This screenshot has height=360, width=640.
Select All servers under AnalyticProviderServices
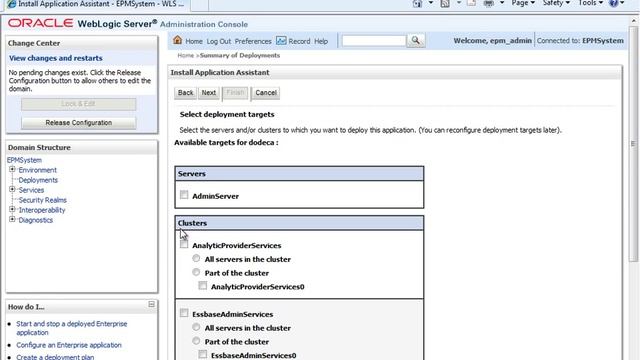196,258
